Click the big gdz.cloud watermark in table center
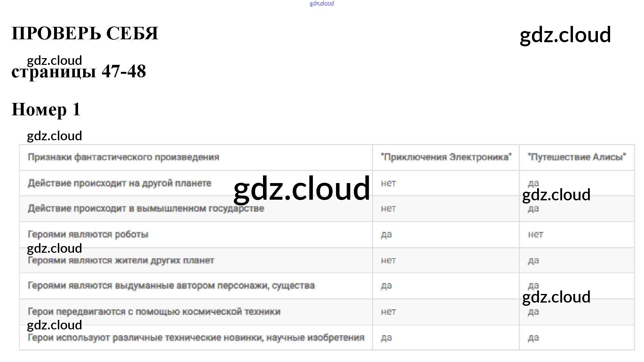Viewport: 644px width, 362px height. [301, 189]
